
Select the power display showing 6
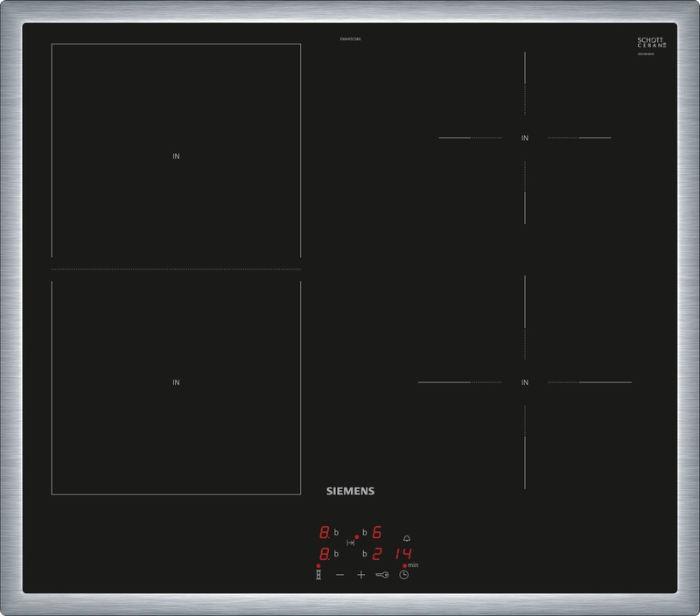coord(376,533)
